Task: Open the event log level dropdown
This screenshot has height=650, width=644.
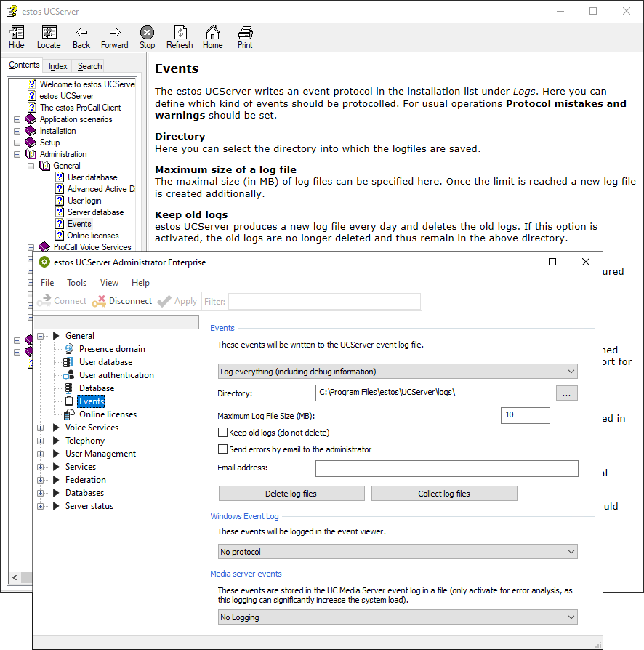Action: point(398,372)
